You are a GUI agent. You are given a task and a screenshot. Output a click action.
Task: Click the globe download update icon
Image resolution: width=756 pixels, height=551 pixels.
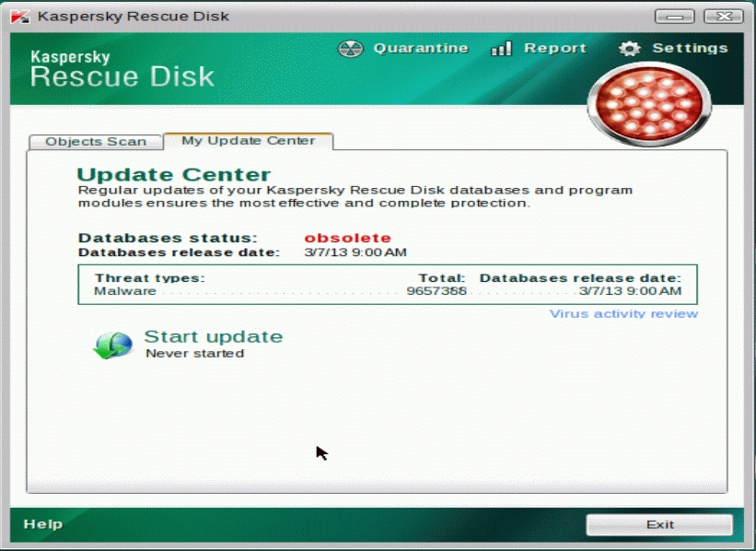(113, 345)
